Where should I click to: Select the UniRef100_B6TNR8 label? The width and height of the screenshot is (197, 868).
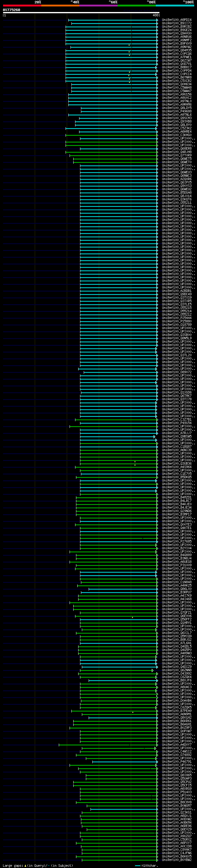point(176,78)
